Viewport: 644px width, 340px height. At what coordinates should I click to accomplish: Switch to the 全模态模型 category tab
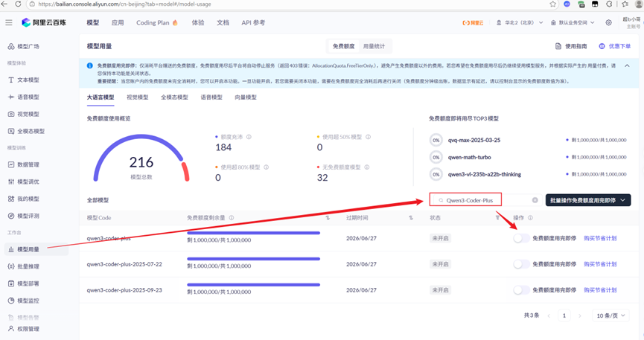tap(174, 97)
